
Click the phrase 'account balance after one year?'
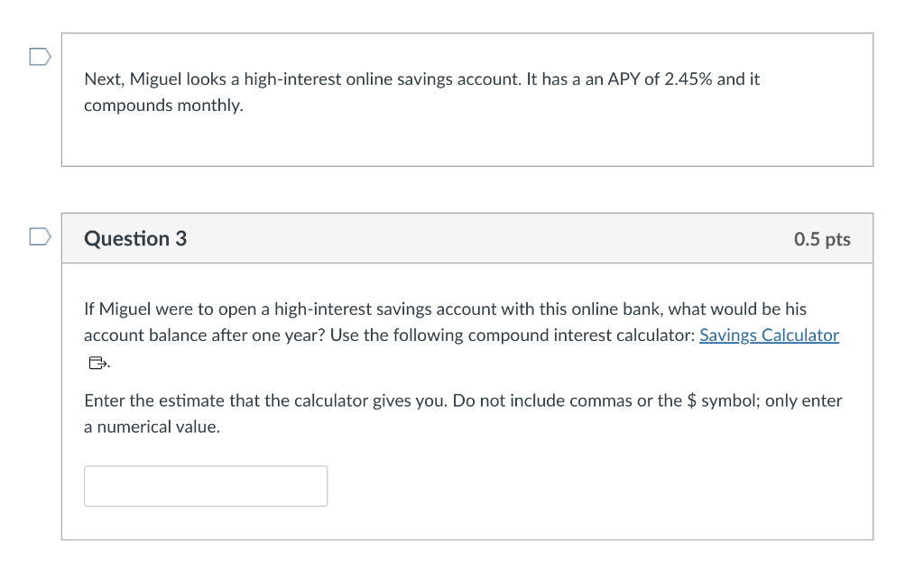tap(205, 336)
